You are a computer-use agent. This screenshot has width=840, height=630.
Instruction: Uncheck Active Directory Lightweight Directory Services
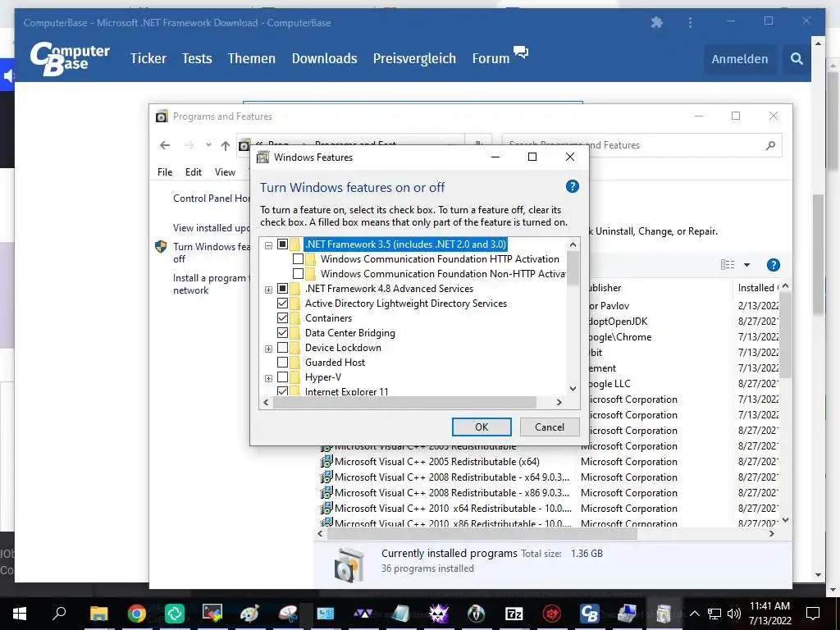pos(282,304)
